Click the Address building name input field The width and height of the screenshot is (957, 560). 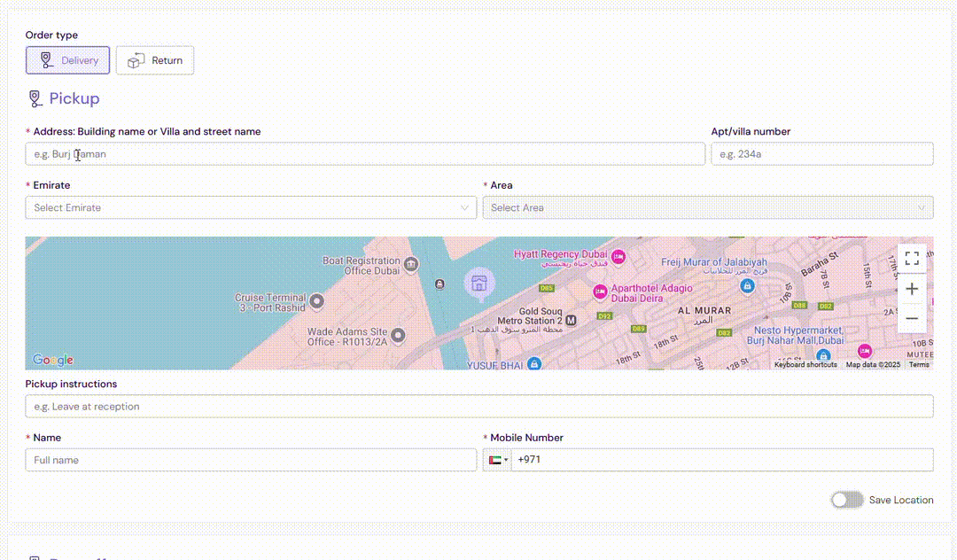(365, 153)
